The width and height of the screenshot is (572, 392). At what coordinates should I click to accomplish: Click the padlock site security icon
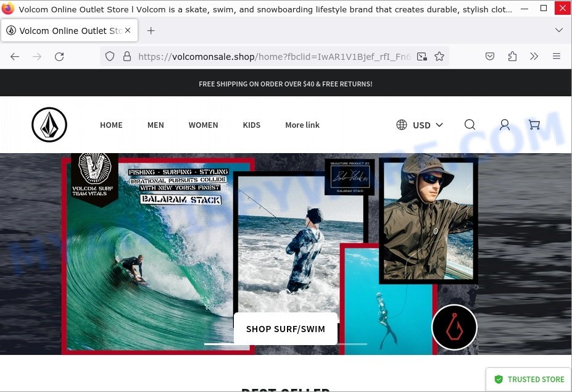(127, 56)
